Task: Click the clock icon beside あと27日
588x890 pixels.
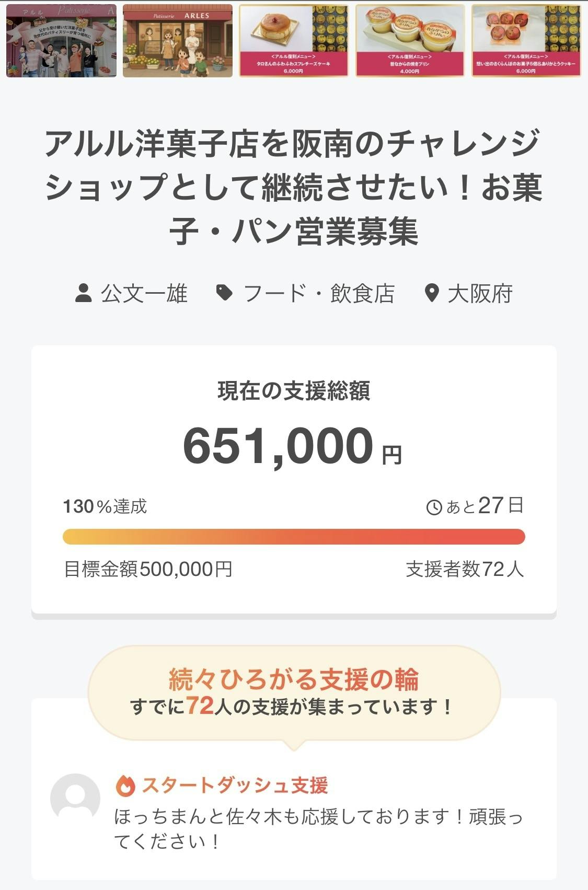Action: [x=434, y=507]
